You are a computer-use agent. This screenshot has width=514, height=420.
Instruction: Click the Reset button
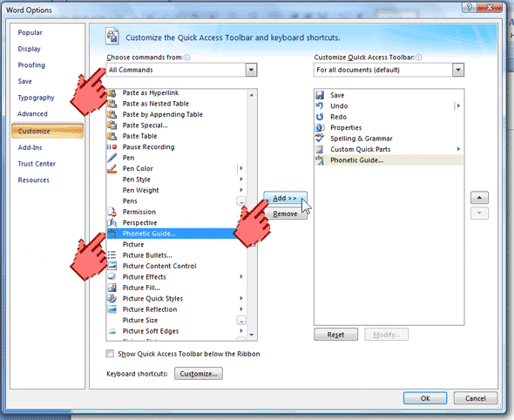[x=335, y=335]
